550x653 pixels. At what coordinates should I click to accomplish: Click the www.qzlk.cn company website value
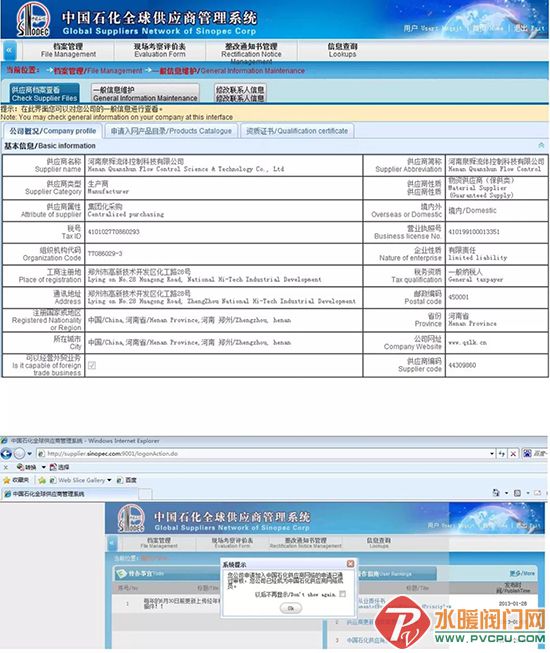pos(467,343)
